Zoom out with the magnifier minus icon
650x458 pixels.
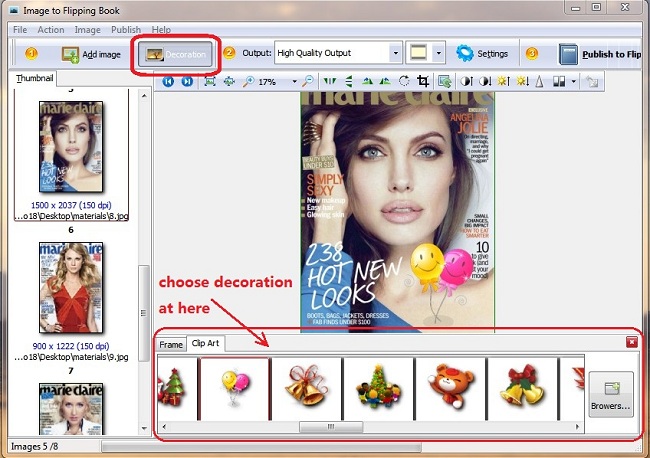(308, 81)
